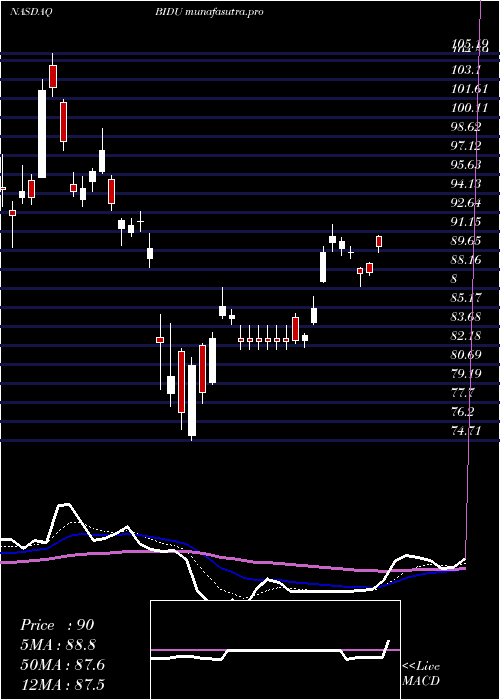Click the <<Live MACD label
This screenshot has height=700, width=500.
point(421,674)
